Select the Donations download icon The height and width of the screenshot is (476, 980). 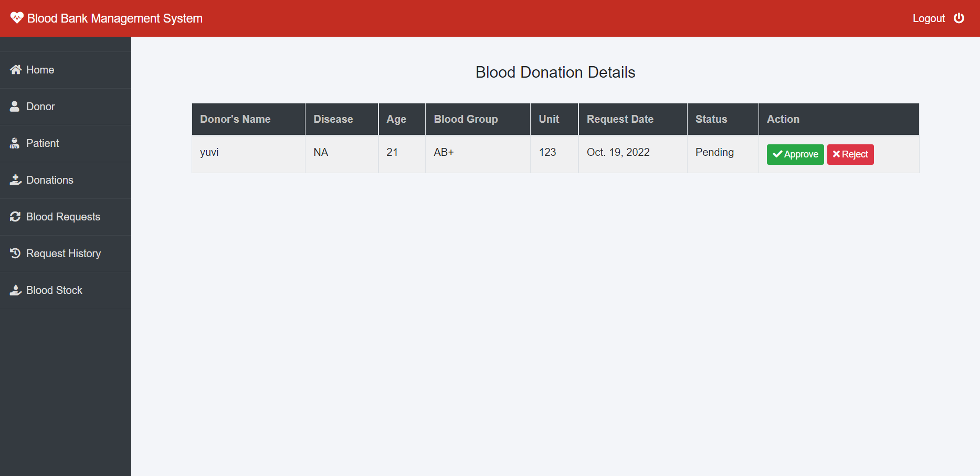coord(15,180)
